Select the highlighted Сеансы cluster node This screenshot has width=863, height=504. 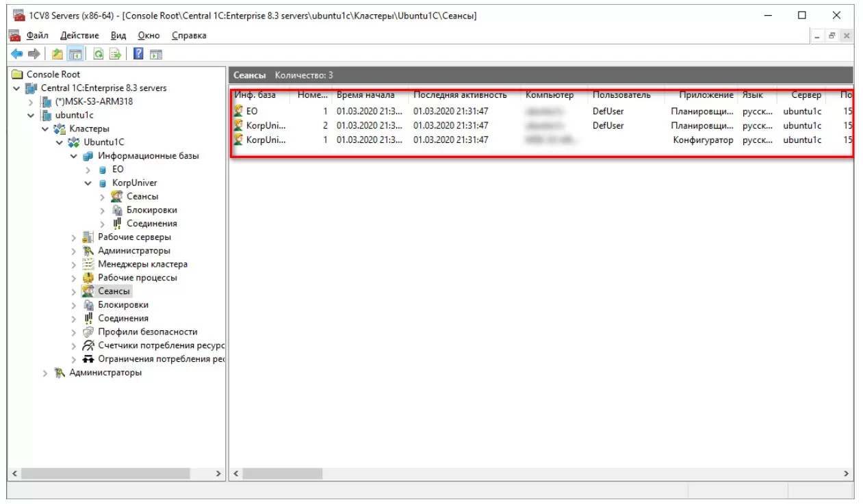pos(114,291)
